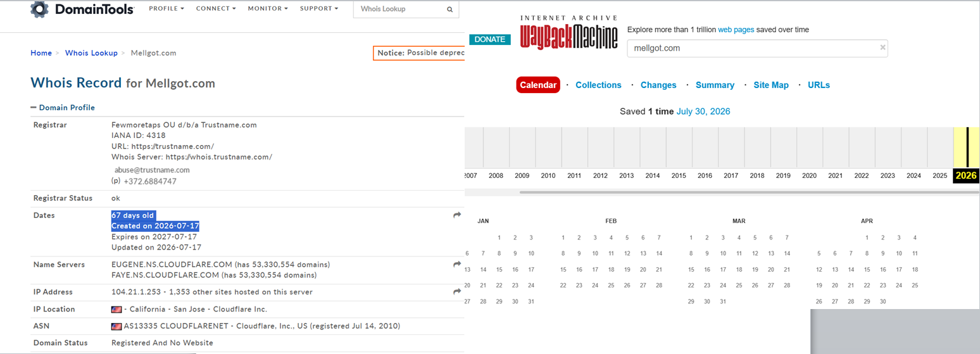The height and width of the screenshot is (354, 980).
Task: Click the APR month heading
Action: coord(867,221)
